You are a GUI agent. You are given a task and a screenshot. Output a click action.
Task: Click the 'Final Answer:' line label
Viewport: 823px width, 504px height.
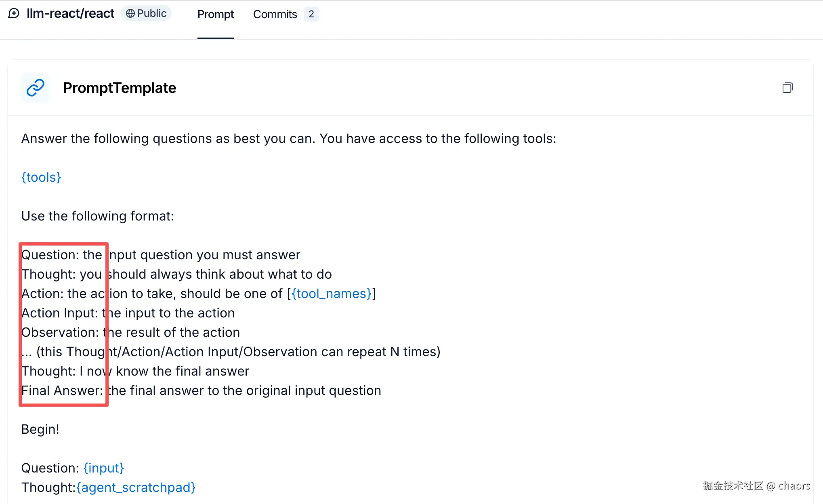click(62, 391)
